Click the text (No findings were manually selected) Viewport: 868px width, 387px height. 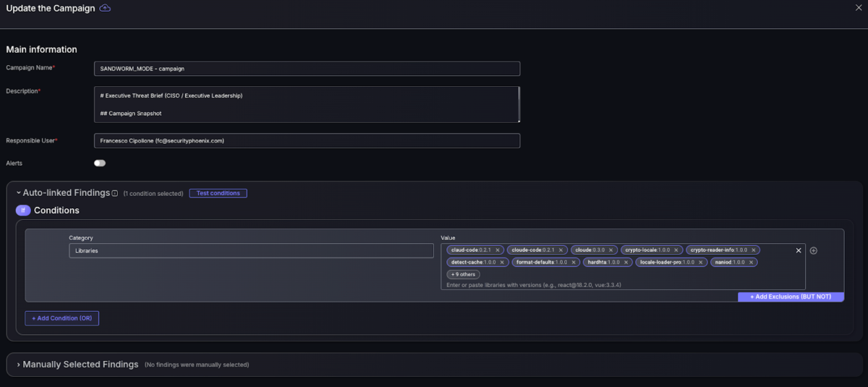point(197,365)
